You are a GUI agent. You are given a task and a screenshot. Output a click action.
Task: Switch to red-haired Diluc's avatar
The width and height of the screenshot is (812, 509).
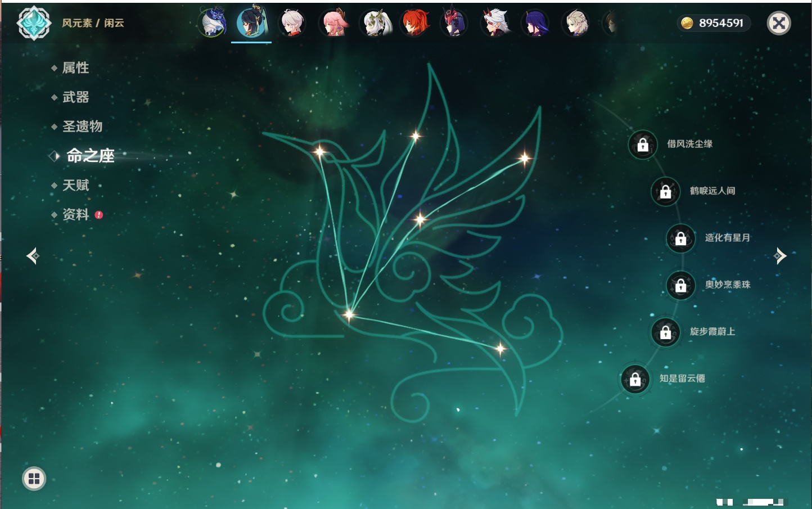click(x=415, y=23)
